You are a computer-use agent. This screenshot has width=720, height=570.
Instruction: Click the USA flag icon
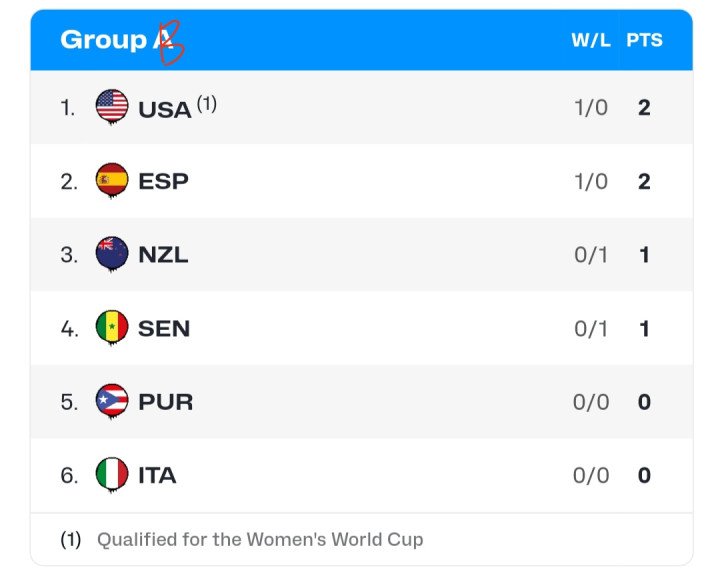112,107
